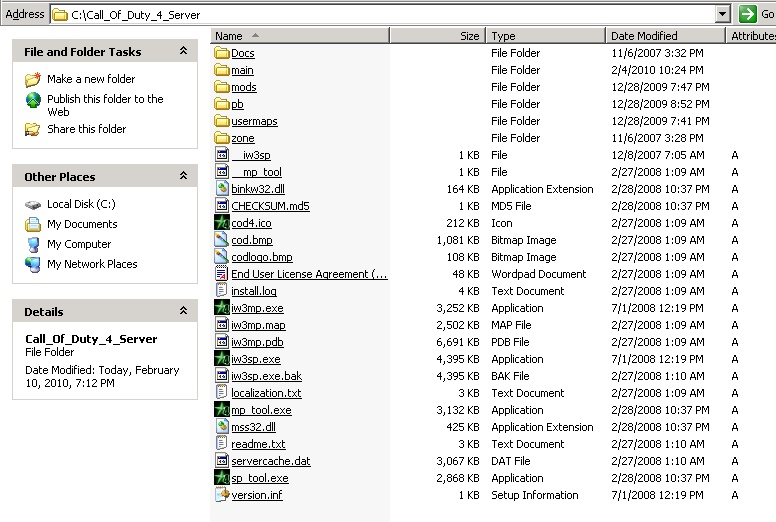
Task: Click Make a new folder link
Action: 91,79
